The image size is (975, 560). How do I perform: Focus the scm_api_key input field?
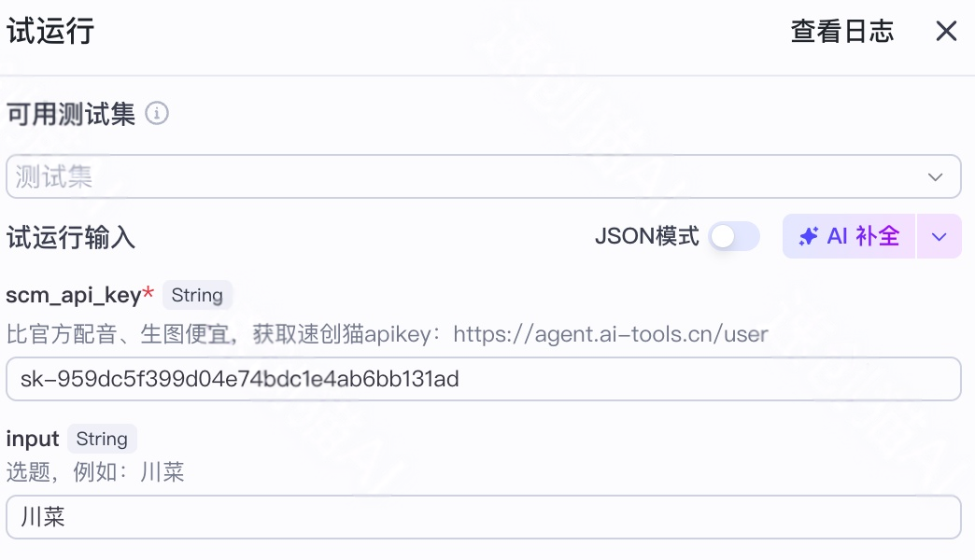[x=483, y=379]
